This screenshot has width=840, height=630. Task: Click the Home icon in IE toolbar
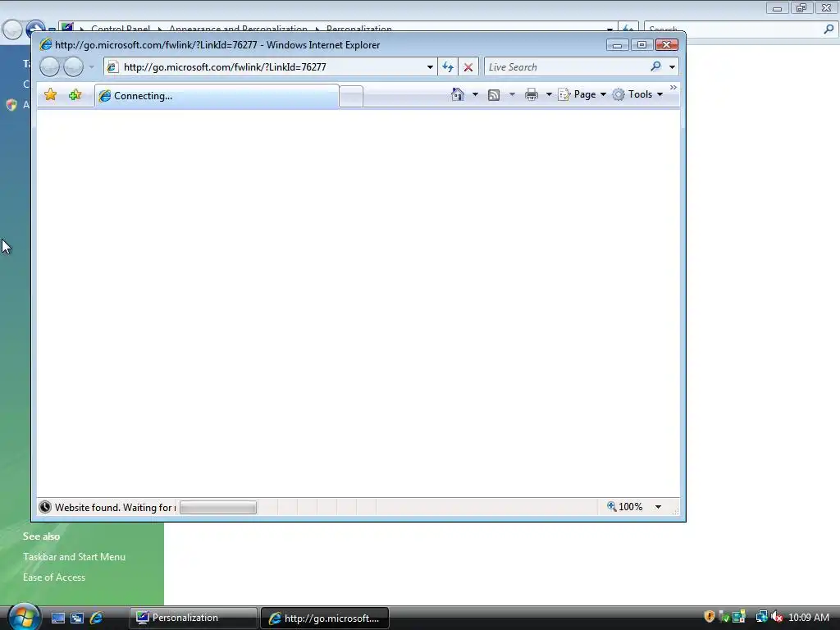coord(458,94)
